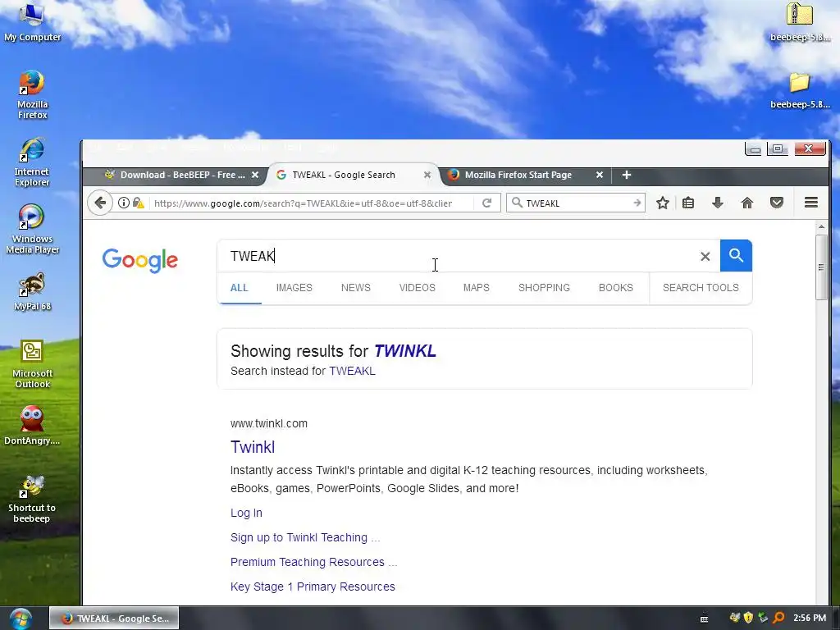The width and height of the screenshot is (840, 630).
Task: Launch Mozilla Firefox from the desktop
Action: [x=32, y=94]
